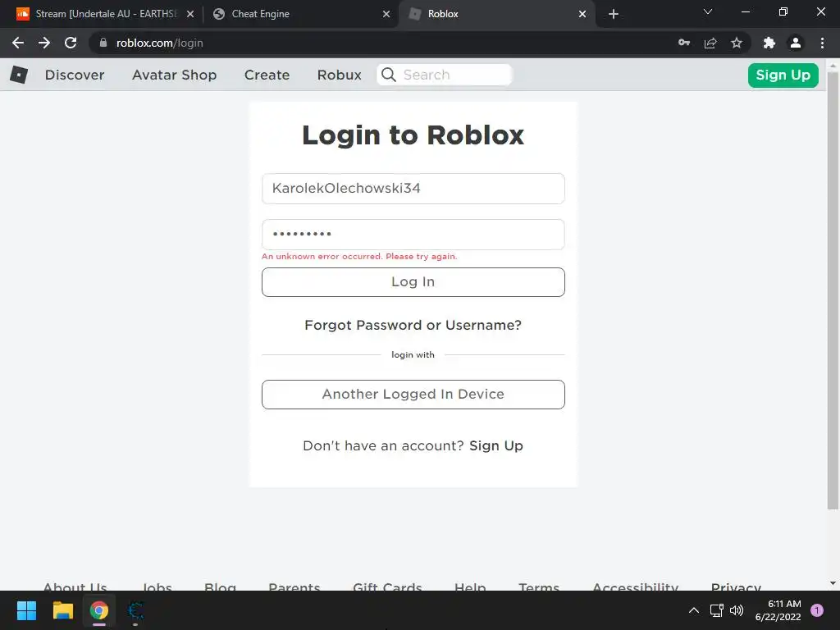Open Robux in Roblox navbar

[x=339, y=75]
